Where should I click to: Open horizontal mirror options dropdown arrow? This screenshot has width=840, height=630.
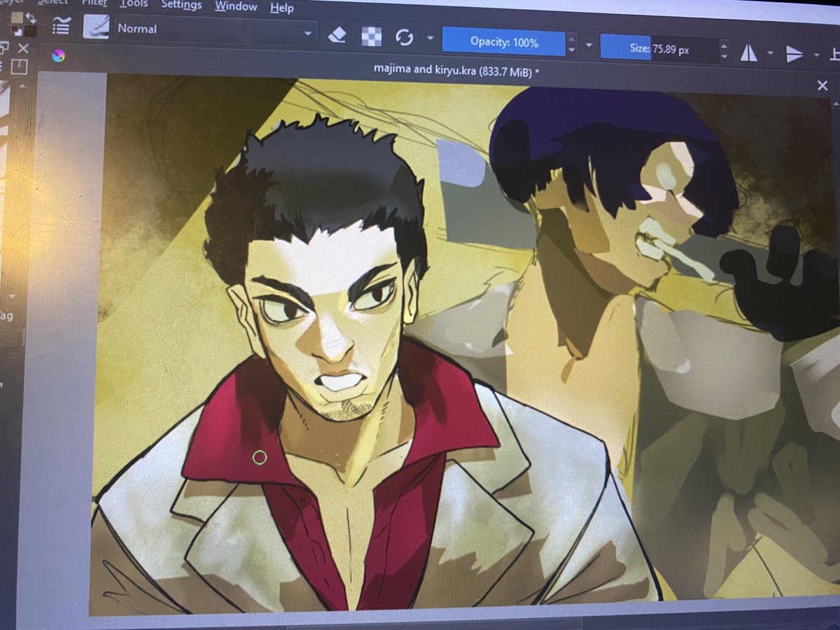click(x=770, y=53)
